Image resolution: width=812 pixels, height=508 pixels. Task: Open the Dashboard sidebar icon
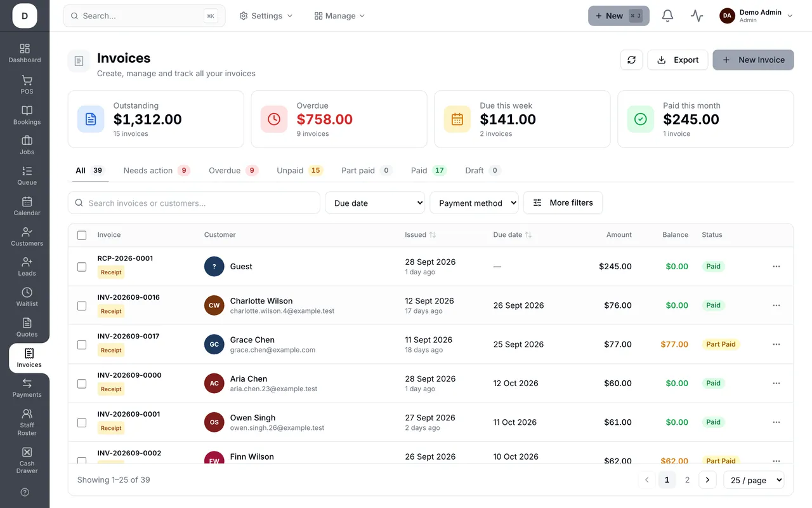pos(25,53)
